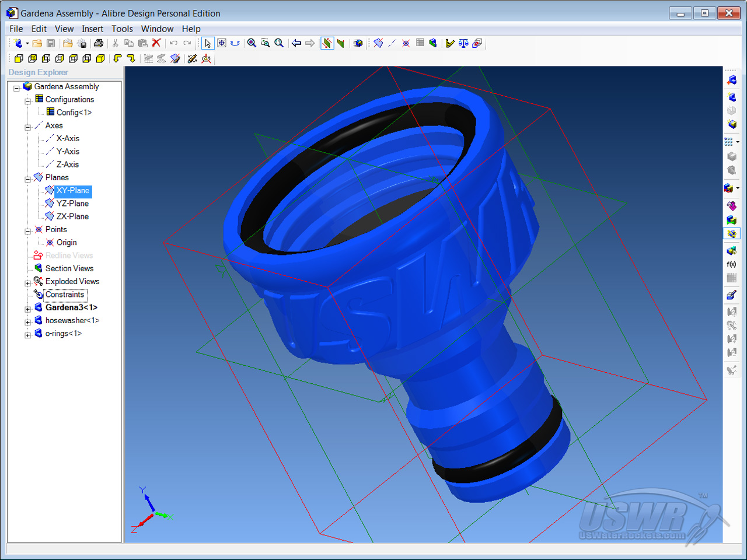The width and height of the screenshot is (747, 560).
Task: Collapse the Planes tree node
Action: (x=27, y=179)
